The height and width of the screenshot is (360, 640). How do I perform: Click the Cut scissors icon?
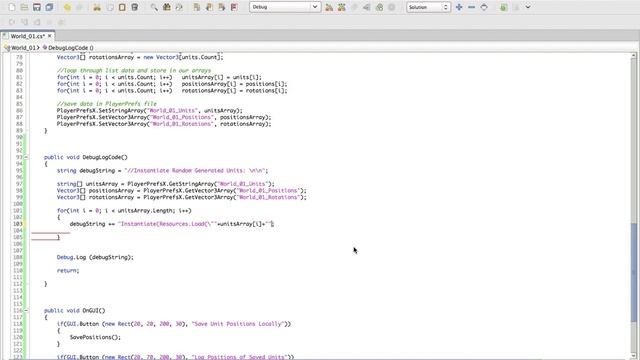click(x=97, y=7)
